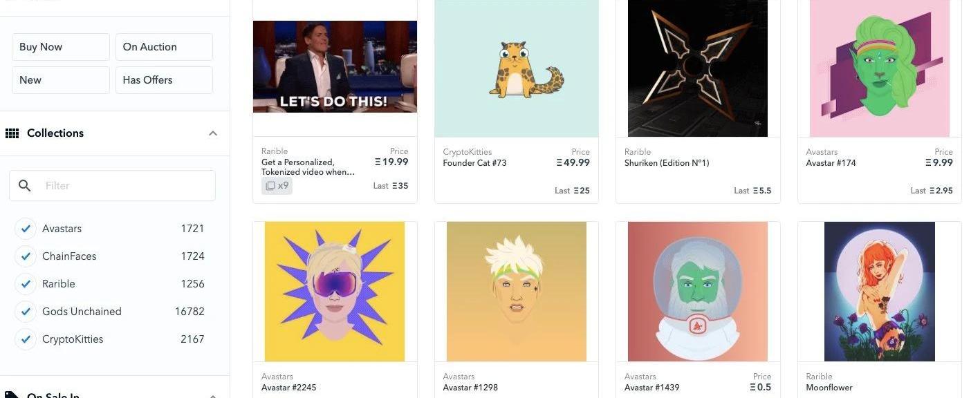Image resolution: width=980 pixels, height=398 pixels.
Task: Uncheck the ChainFaces collection checkbox
Action: pos(26,256)
